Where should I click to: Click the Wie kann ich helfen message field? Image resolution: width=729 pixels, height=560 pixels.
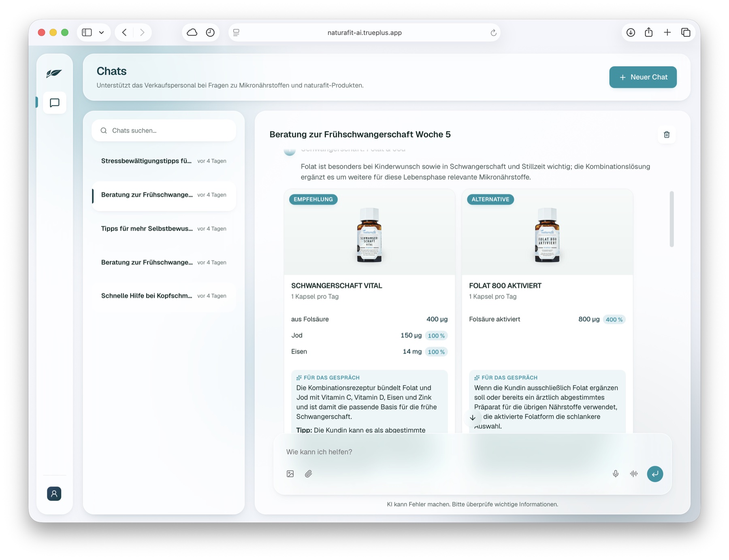pyautogui.click(x=472, y=452)
